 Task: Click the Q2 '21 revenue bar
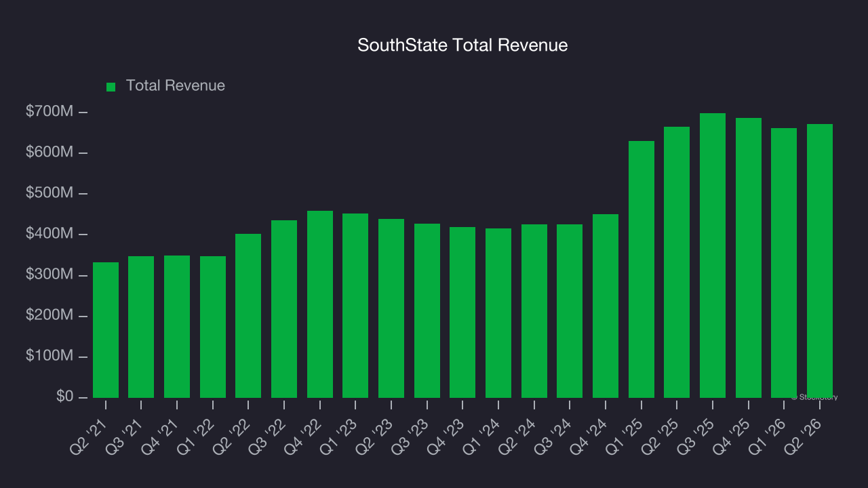106,330
